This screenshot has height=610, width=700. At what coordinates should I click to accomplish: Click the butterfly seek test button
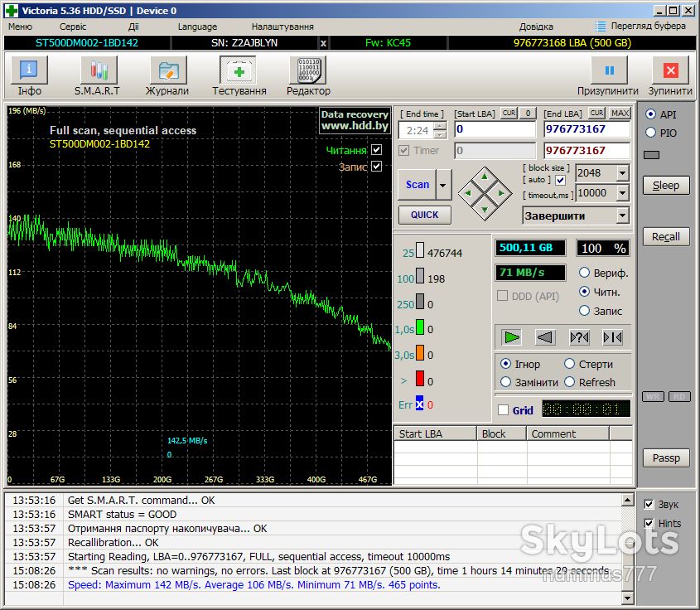tap(612, 337)
